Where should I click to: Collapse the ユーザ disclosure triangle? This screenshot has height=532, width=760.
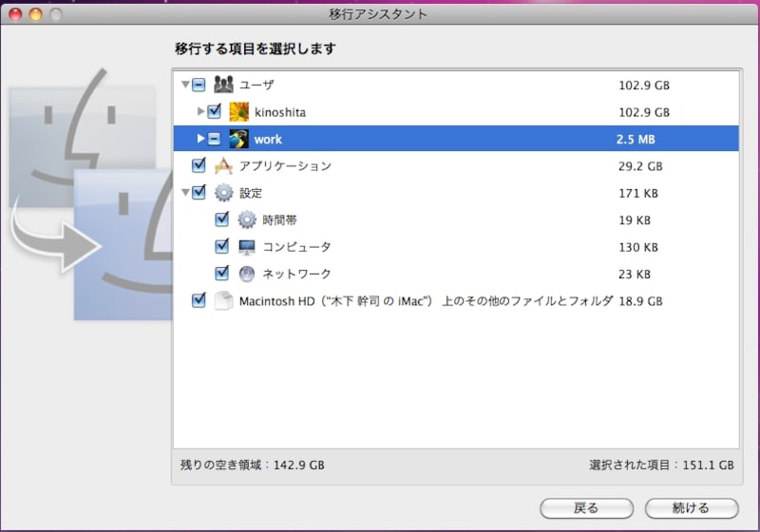pos(185,85)
